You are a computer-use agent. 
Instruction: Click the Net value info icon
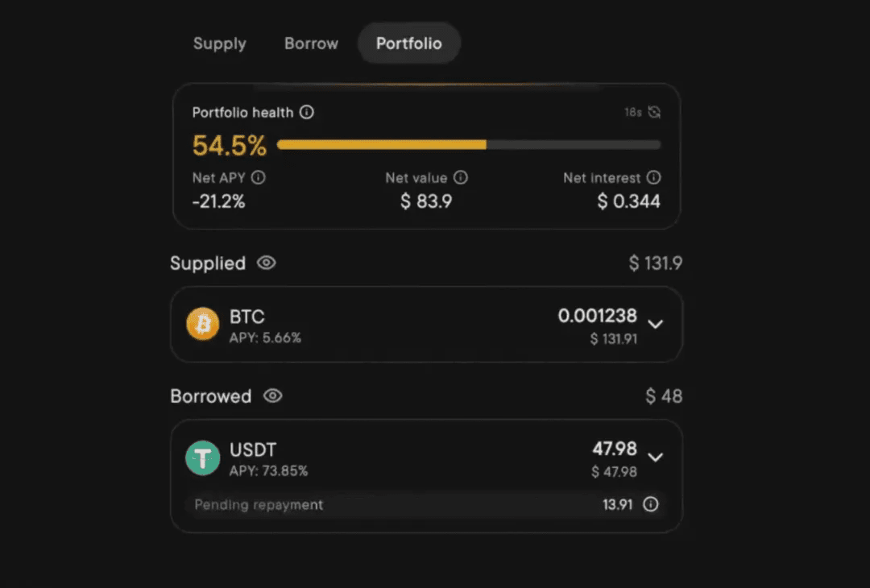(x=461, y=178)
